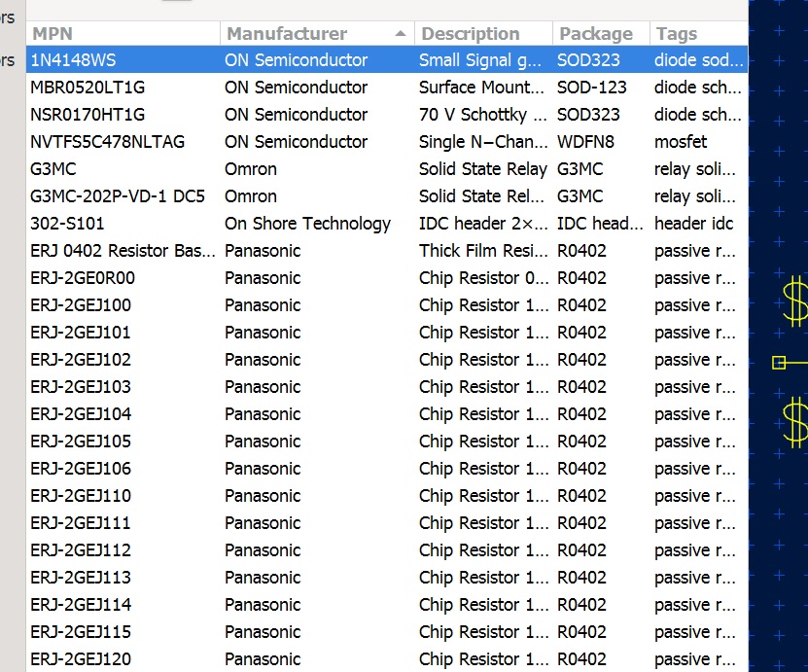Select the ERJ-2GEJ113 resistor

point(387,577)
